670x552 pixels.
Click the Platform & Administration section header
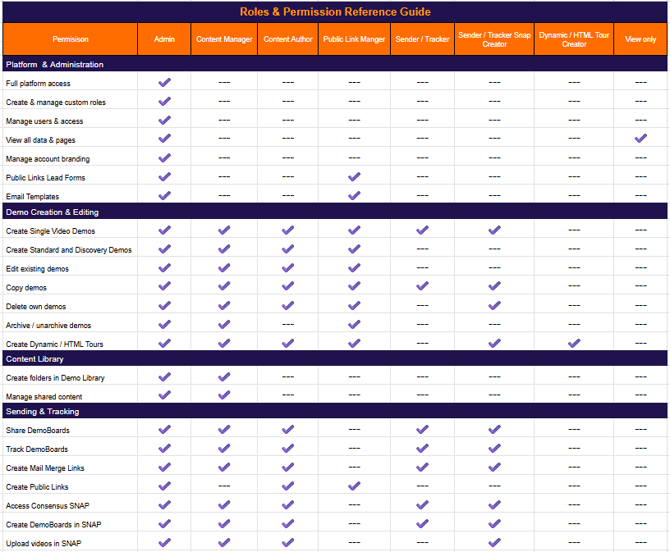pos(335,64)
